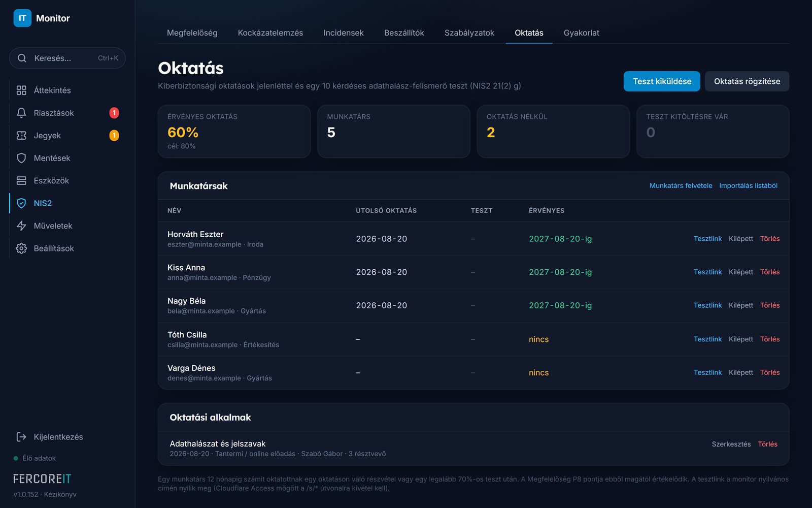812x508 pixels.
Task: Click the Élő adatok status indicator
Action: tap(35, 458)
